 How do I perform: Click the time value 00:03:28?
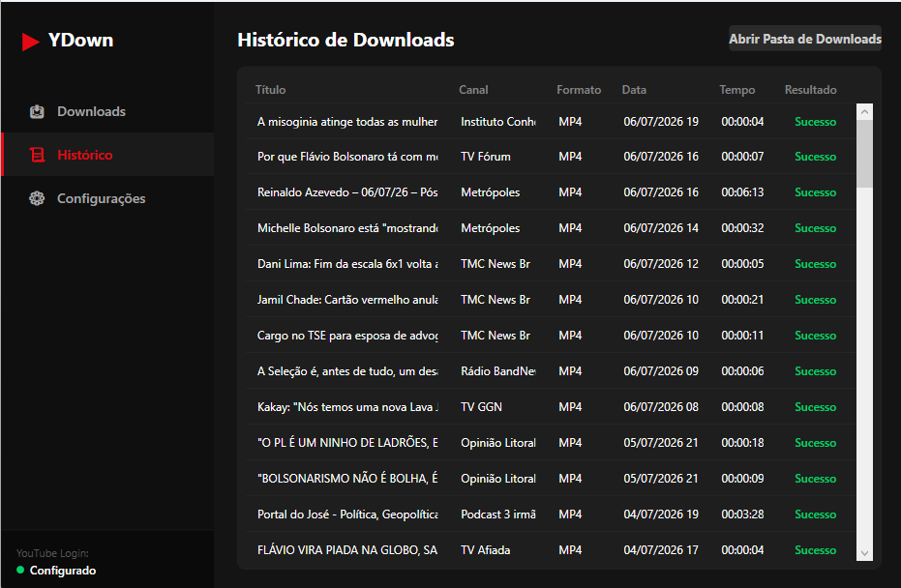[x=742, y=514]
